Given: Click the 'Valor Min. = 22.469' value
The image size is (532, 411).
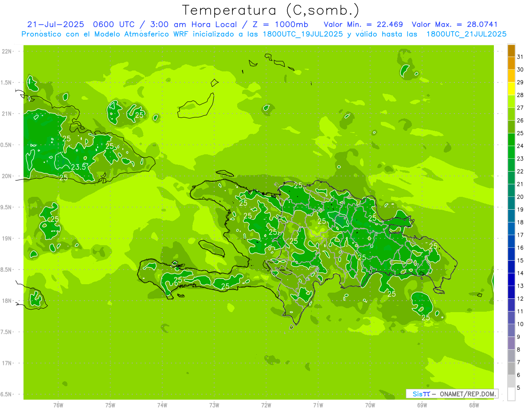Looking at the screenshot, I should pos(363,24).
